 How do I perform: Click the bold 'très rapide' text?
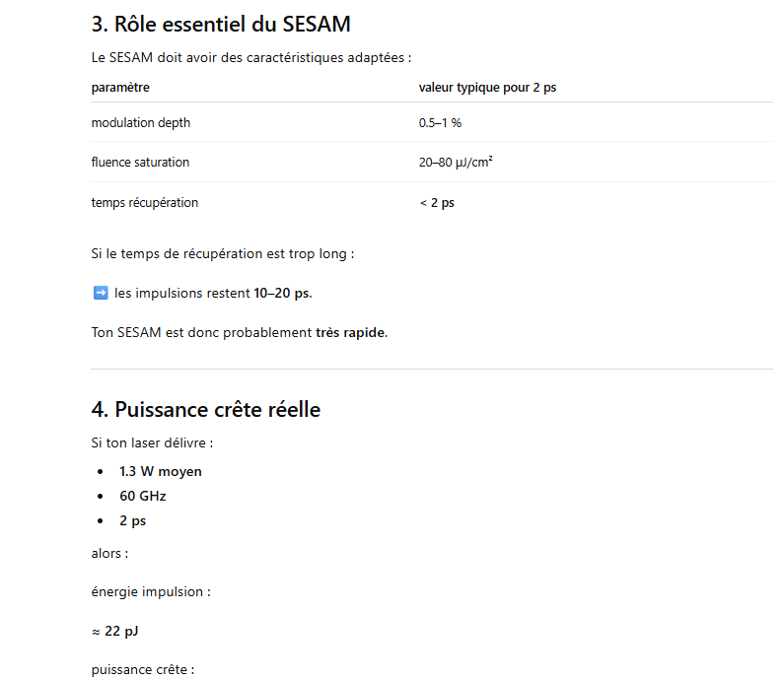[350, 332]
